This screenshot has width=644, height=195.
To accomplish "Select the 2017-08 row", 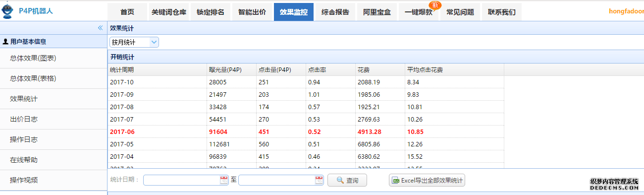I will point(306,107).
